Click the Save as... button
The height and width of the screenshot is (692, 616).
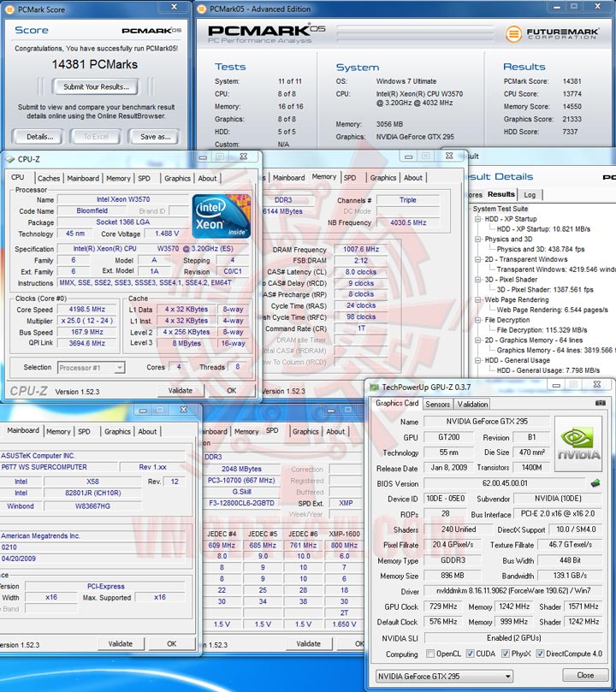pyautogui.click(x=155, y=137)
